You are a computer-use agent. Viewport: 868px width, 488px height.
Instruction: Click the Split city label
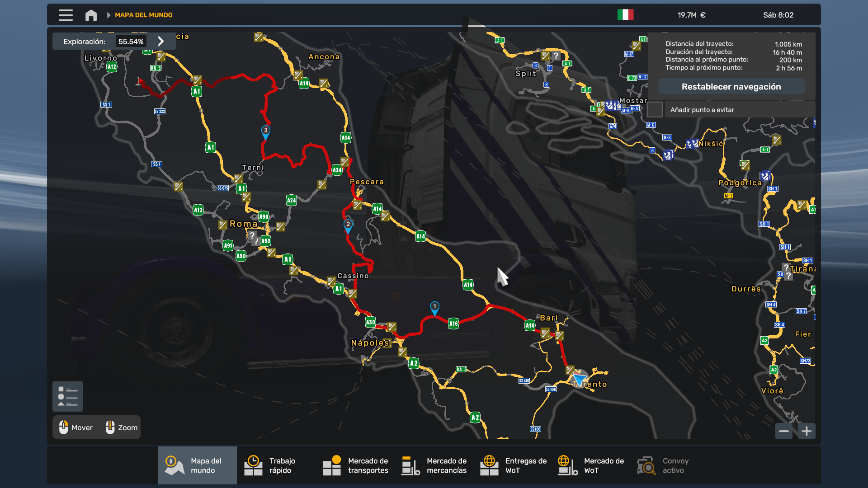click(x=526, y=73)
